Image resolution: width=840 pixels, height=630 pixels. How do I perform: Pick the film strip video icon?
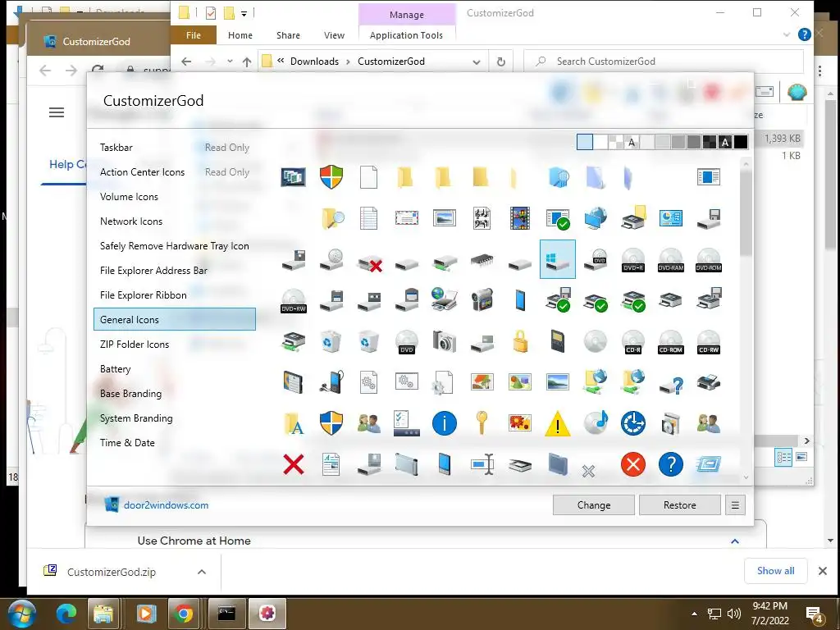(x=519, y=218)
